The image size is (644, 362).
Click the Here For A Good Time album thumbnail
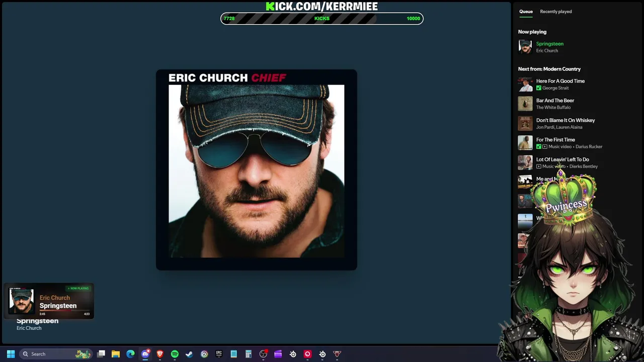(525, 84)
